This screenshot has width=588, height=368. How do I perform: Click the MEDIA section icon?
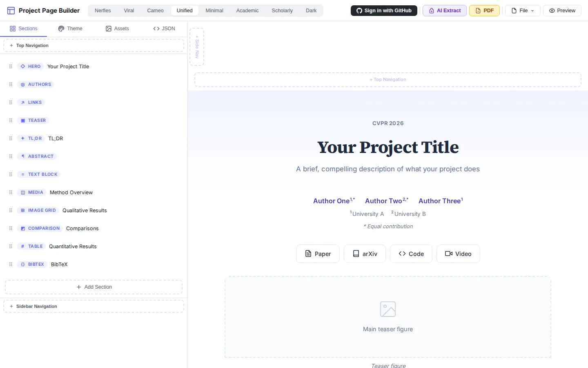pos(23,192)
